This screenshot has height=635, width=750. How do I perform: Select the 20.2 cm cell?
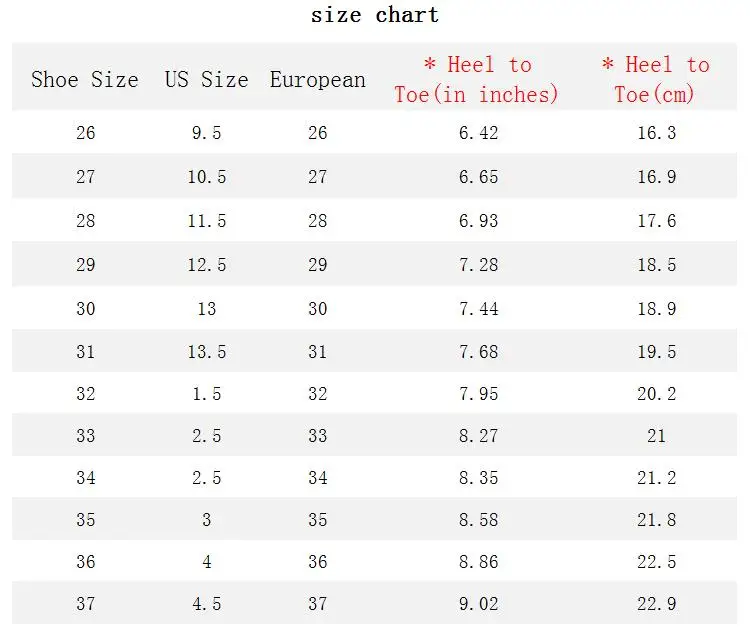[656, 394]
